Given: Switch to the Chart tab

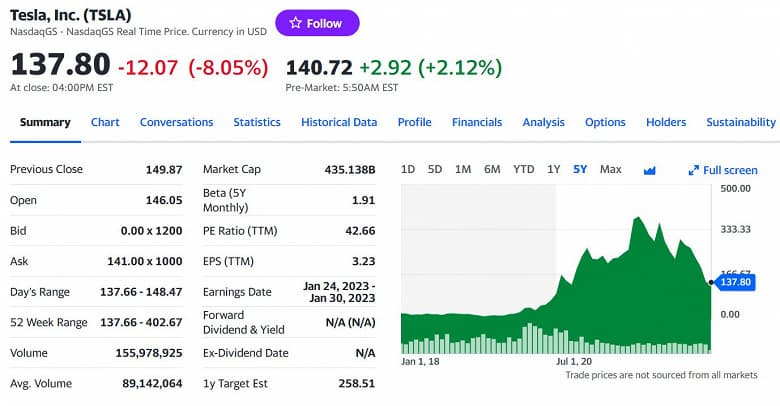Looking at the screenshot, I should (x=105, y=122).
